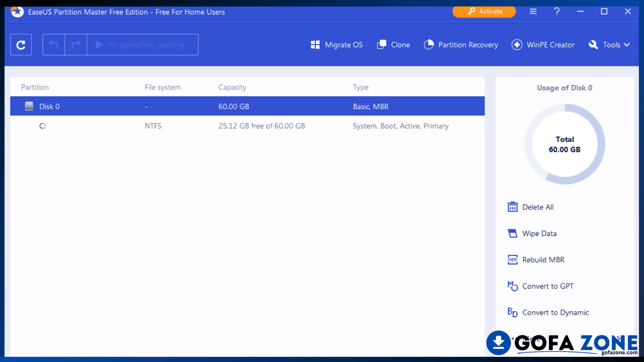The image size is (644, 362).
Task: Maximize the EaseUS window
Action: pyautogui.click(x=604, y=11)
